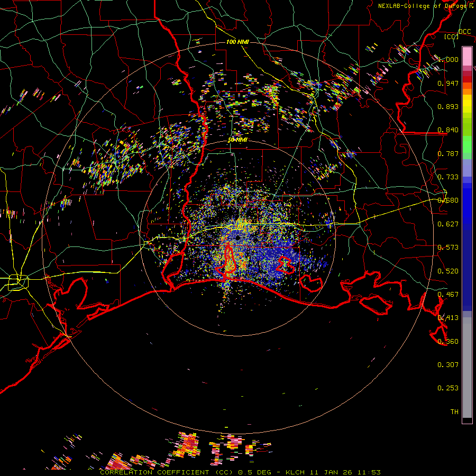The height and width of the screenshot is (476, 476).
Task: Click the 0.5 DEG elevation text
Action: click(x=254, y=472)
